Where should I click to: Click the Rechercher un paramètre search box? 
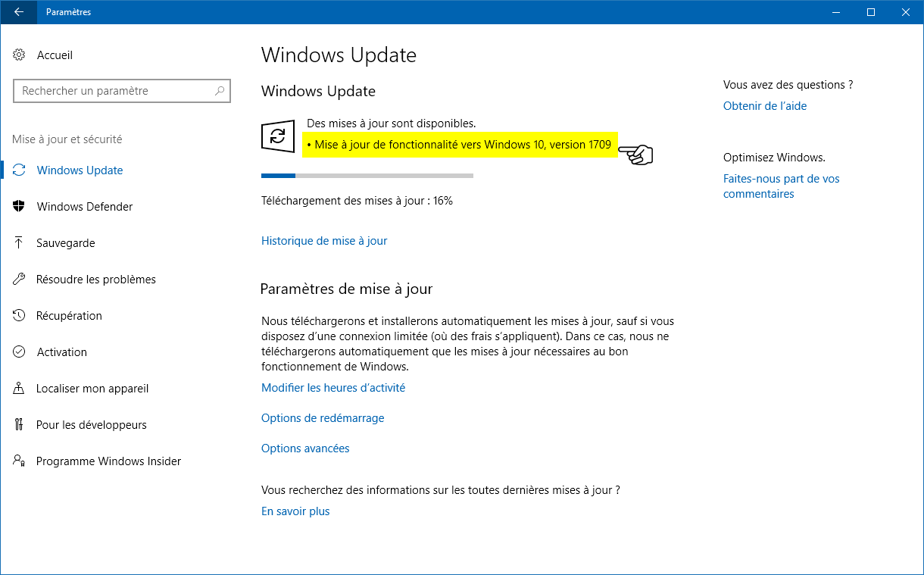[x=122, y=91]
